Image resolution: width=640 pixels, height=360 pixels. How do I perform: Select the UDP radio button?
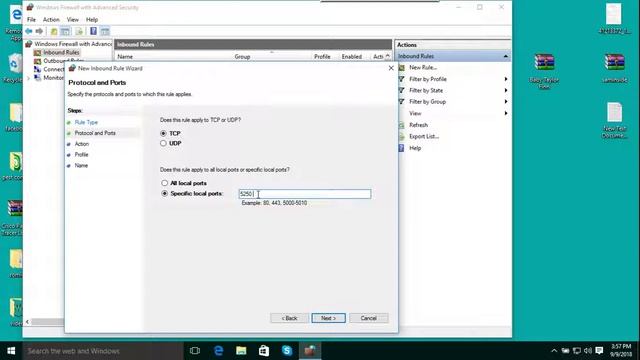(x=164, y=143)
